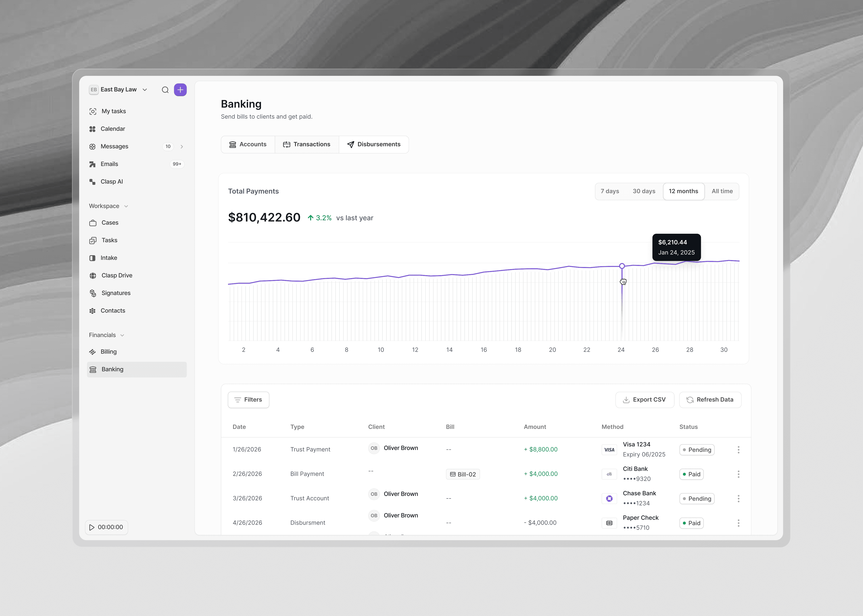Open Clasp Drive in sidebar
Viewport: 863px width, 616px height.
(x=117, y=275)
